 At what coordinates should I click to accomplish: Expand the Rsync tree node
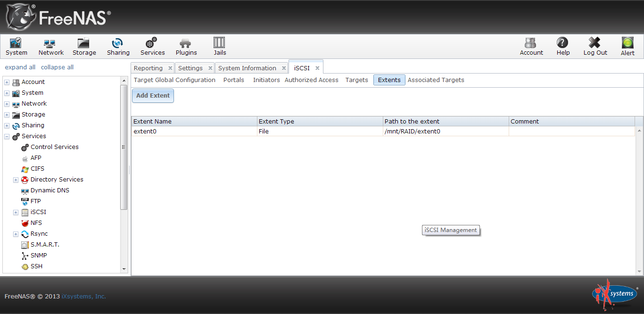click(16, 234)
